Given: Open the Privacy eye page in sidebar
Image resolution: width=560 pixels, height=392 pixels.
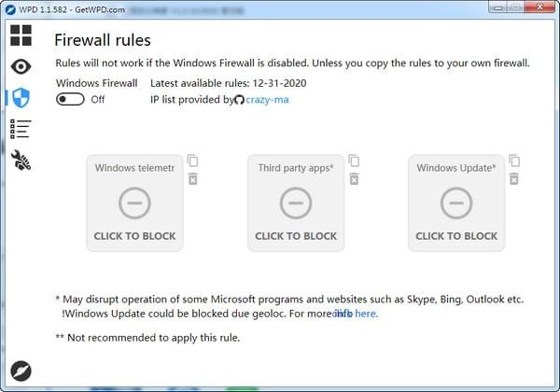Looking at the screenshot, I should pos(21,66).
